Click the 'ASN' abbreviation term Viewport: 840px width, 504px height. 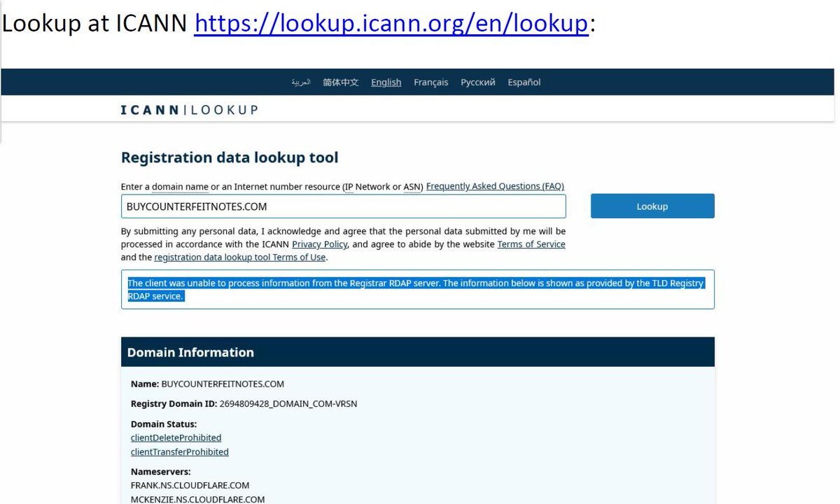click(x=412, y=187)
